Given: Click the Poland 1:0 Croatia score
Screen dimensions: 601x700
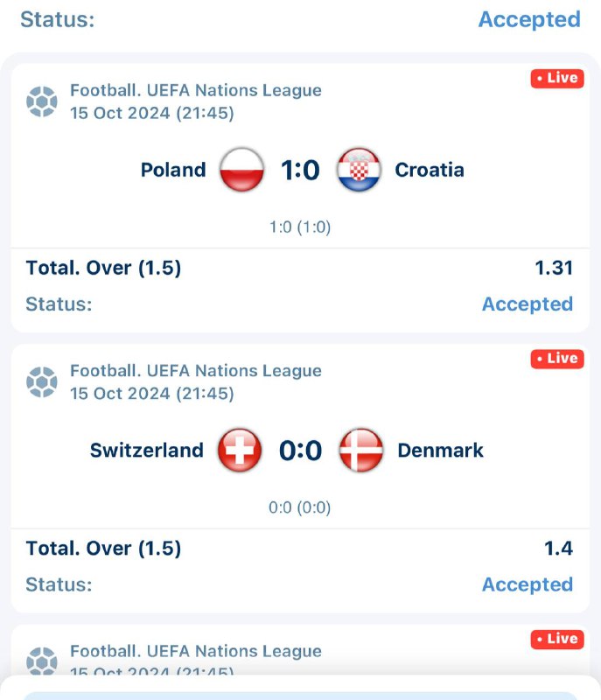Looking at the screenshot, I should click(300, 170).
